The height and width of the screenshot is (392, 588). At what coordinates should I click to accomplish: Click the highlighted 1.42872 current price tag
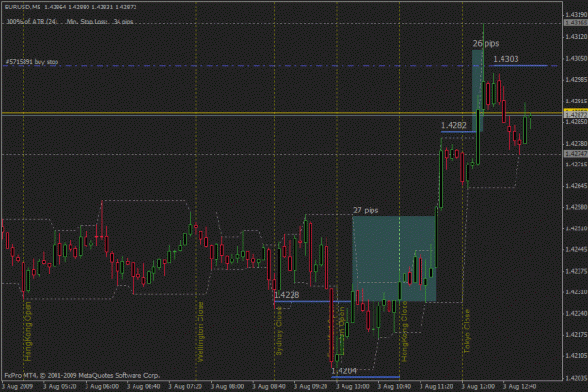[x=576, y=115]
